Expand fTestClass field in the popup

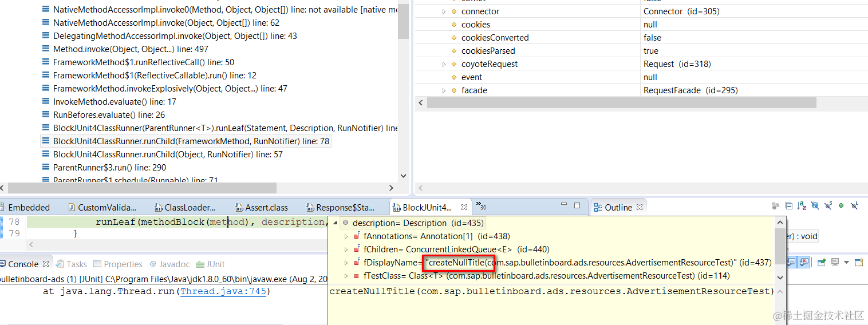(346, 276)
